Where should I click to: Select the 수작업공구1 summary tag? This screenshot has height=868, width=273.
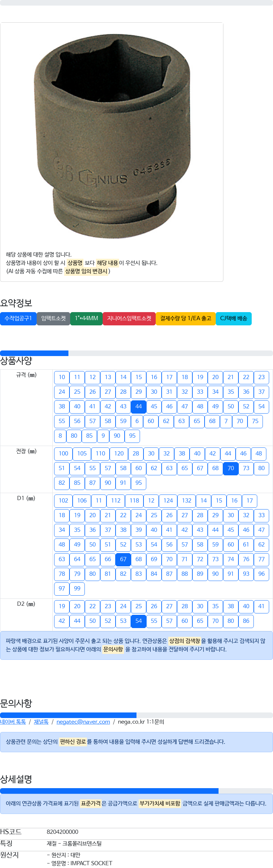coord(18,318)
